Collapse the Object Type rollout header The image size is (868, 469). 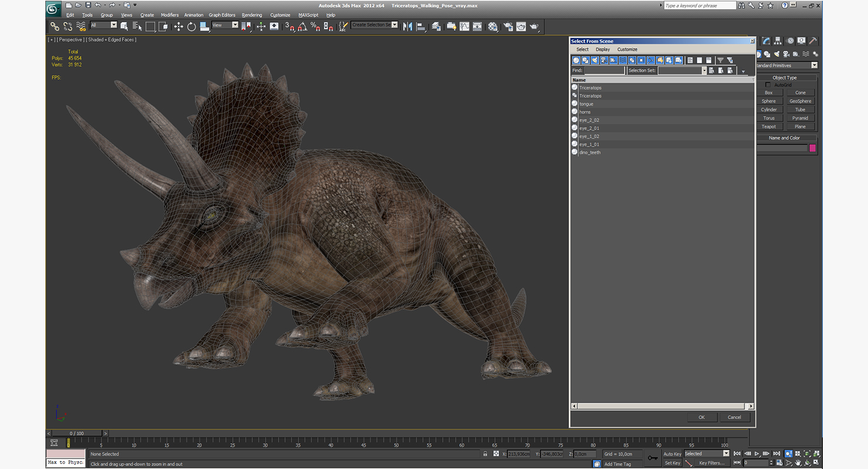tap(785, 77)
